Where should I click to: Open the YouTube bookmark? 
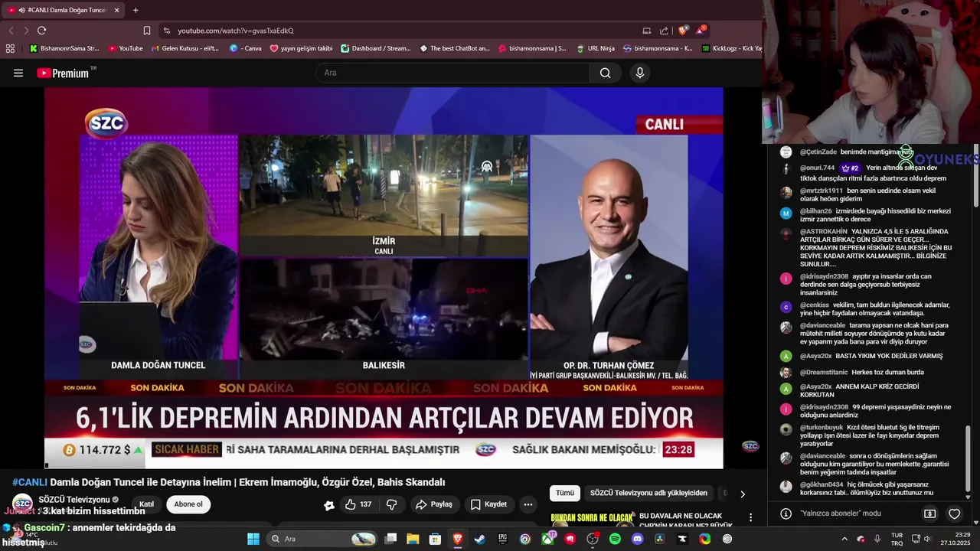point(126,48)
